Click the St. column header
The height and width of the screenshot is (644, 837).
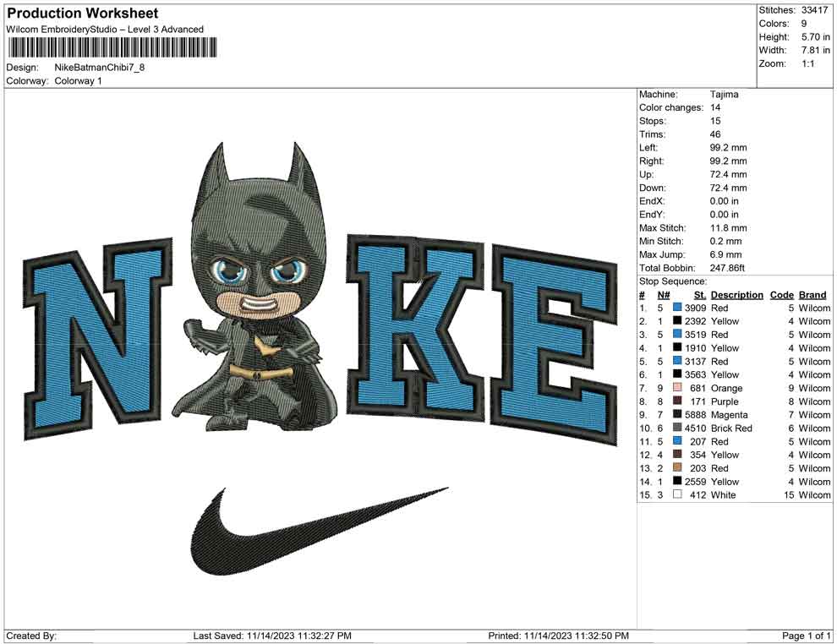[x=700, y=295]
